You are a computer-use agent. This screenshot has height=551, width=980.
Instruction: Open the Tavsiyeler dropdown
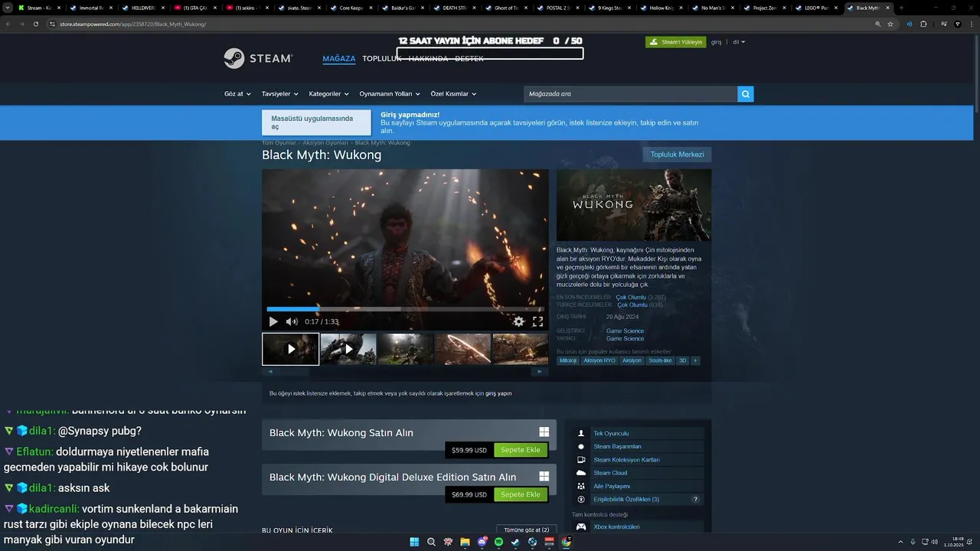(280, 94)
